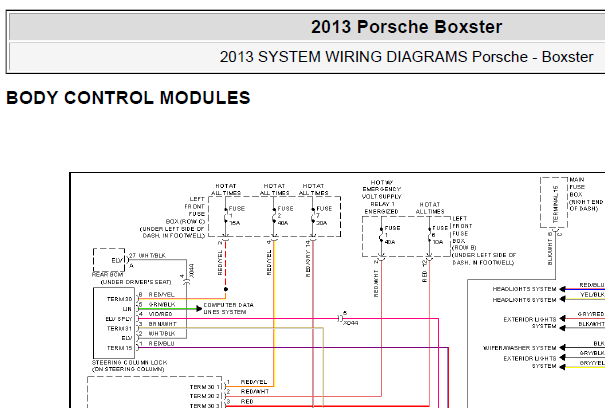Click the 'TERM 31' pin label
The height and width of the screenshot is (408, 605).
point(120,328)
